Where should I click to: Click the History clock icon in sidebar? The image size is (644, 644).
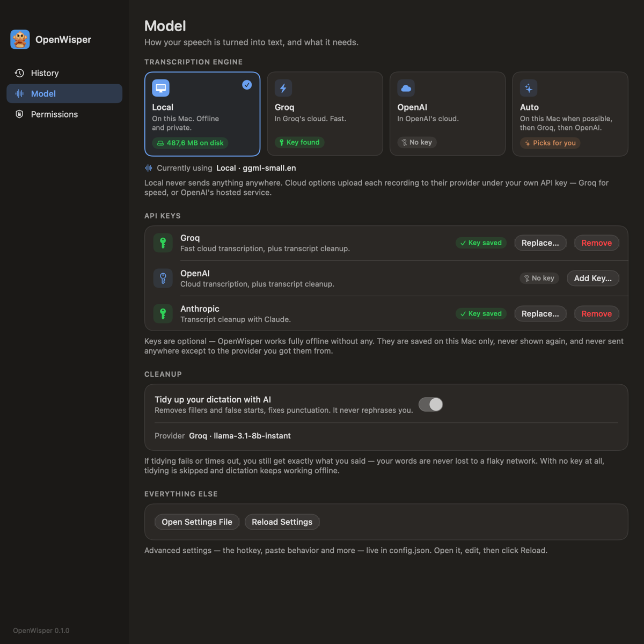point(19,73)
